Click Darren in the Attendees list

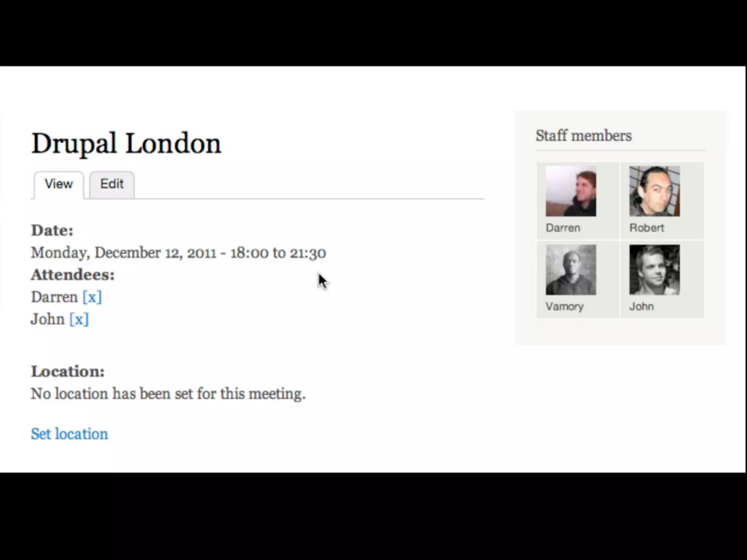(x=54, y=297)
